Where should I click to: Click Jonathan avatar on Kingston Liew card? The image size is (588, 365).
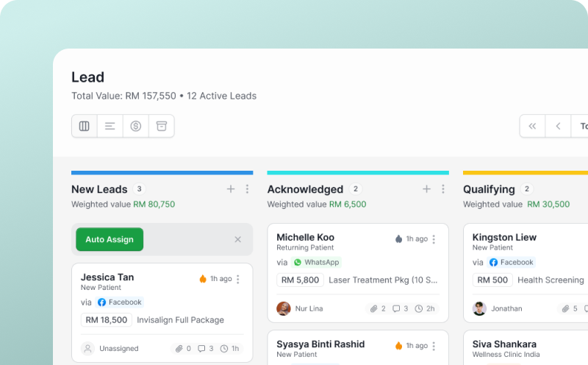click(479, 308)
